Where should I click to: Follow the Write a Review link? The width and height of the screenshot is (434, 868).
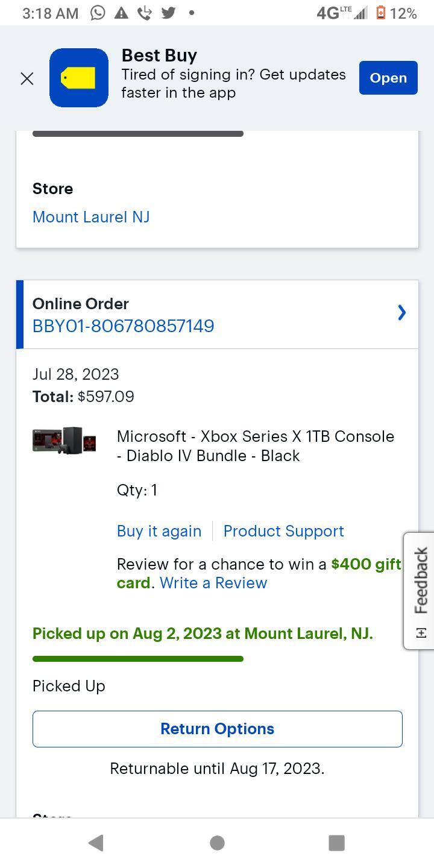point(213,583)
